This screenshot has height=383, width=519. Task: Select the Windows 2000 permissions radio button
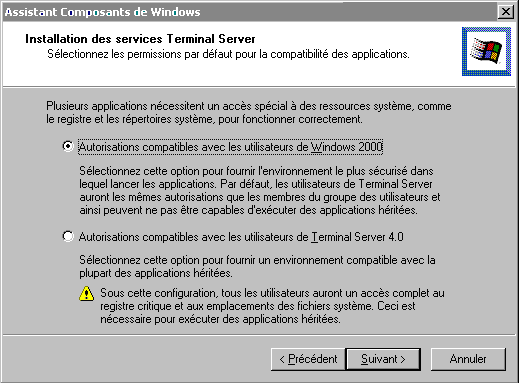coord(68,146)
